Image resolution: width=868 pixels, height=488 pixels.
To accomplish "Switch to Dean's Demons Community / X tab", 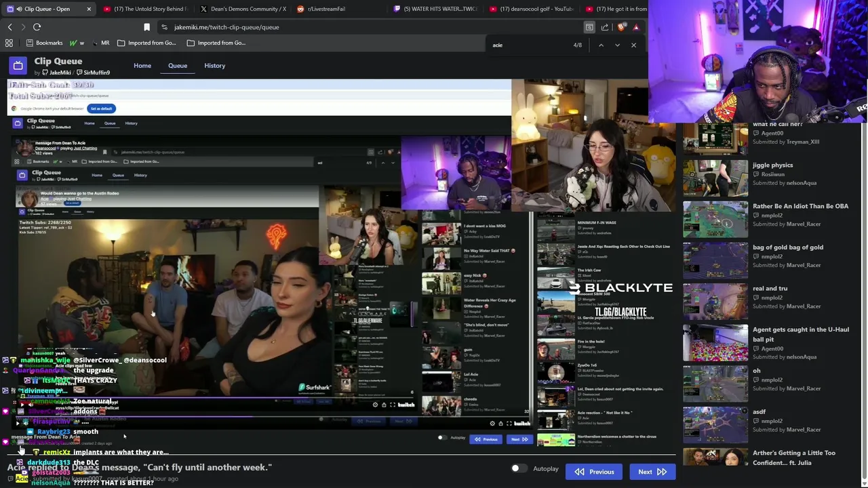I will pyautogui.click(x=243, y=9).
